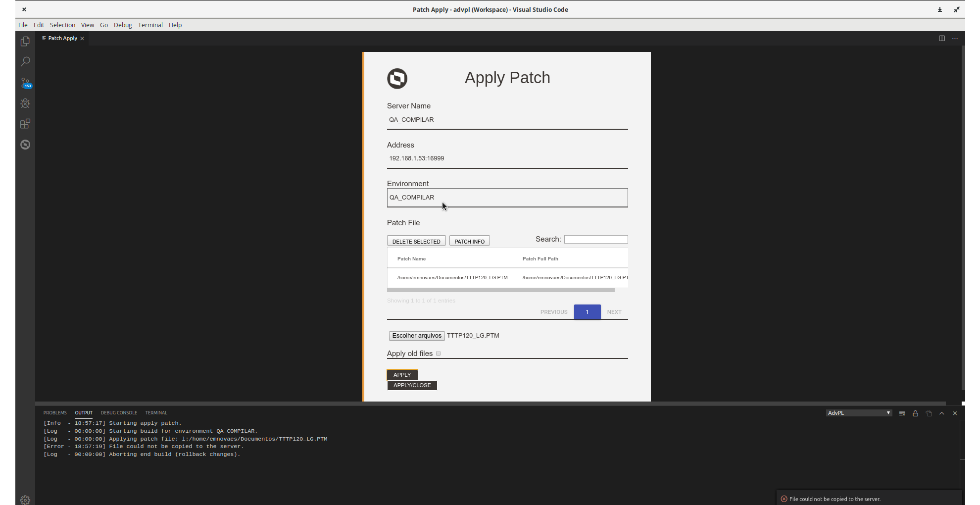
Task: Open the Extensions view
Action: coord(25,124)
